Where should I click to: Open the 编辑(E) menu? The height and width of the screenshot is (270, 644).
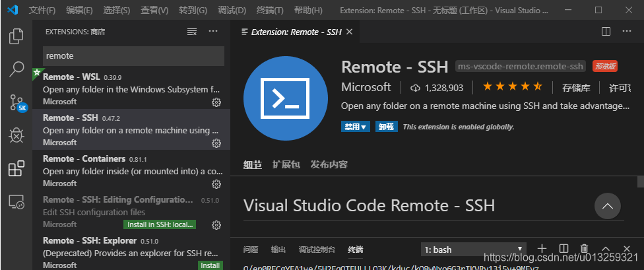79,11
